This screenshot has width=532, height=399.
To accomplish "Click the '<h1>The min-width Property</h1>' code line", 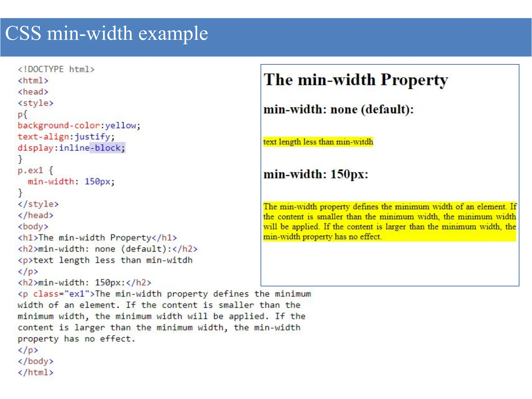I will click(x=97, y=238).
